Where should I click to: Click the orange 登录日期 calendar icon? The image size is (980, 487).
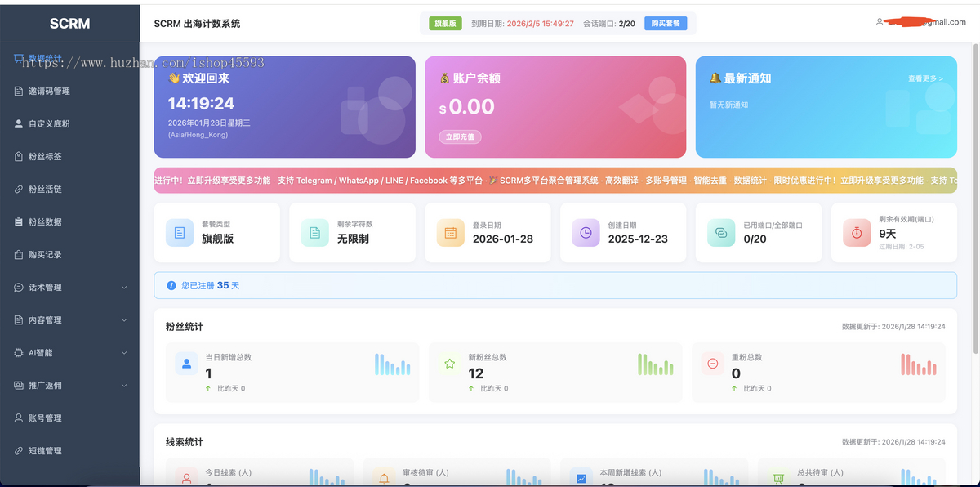pyautogui.click(x=450, y=233)
